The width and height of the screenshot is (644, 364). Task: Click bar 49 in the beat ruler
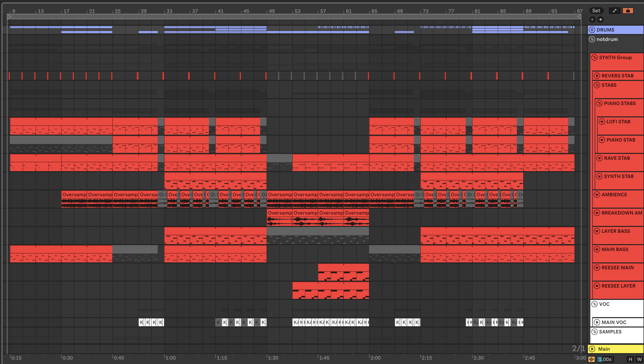click(272, 11)
